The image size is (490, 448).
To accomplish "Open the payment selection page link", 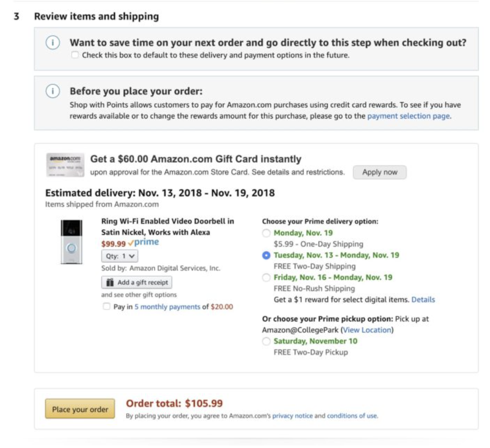I will [x=408, y=116].
